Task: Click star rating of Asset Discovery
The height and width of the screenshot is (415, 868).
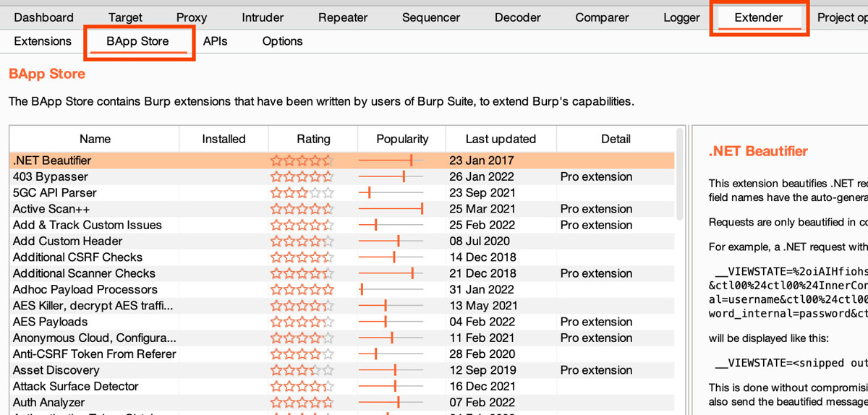Action: click(302, 370)
